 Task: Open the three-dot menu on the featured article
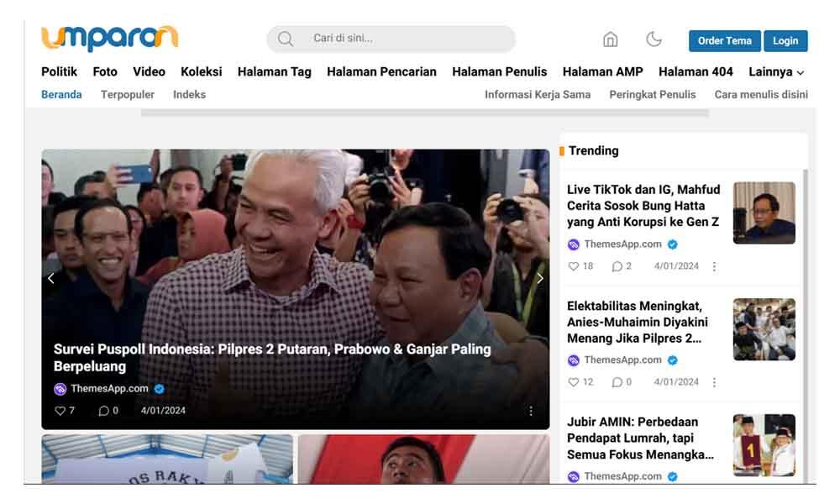tap(531, 411)
